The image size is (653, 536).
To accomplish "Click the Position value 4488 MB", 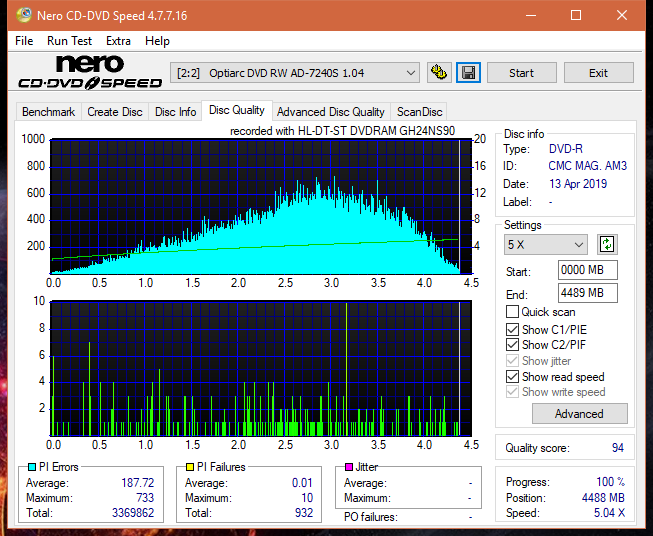I will (603, 497).
